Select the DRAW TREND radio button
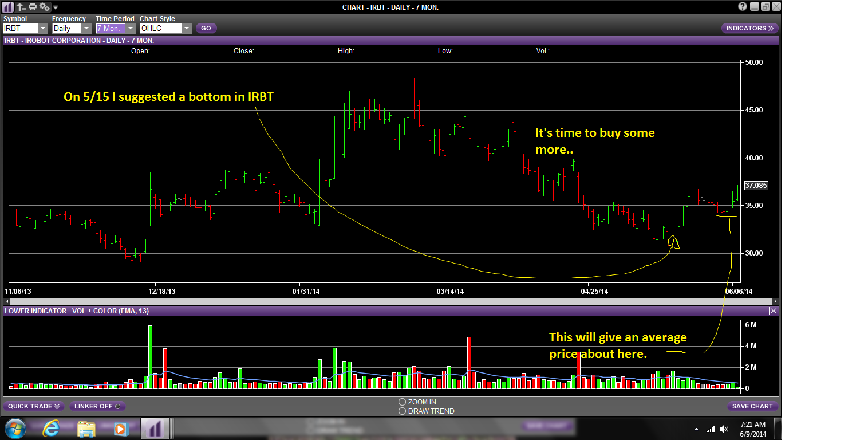 pyautogui.click(x=402, y=411)
